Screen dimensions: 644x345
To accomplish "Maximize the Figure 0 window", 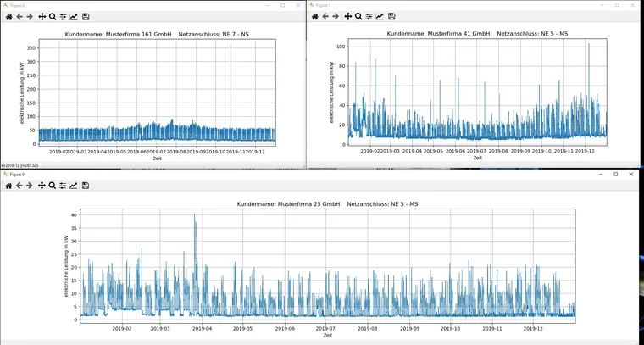I will click(x=616, y=174).
